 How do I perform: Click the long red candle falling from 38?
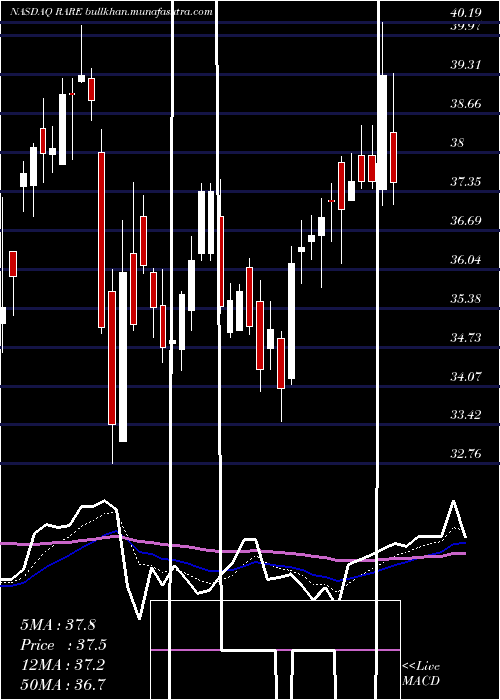pyautogui.click(x=101, y=240)
